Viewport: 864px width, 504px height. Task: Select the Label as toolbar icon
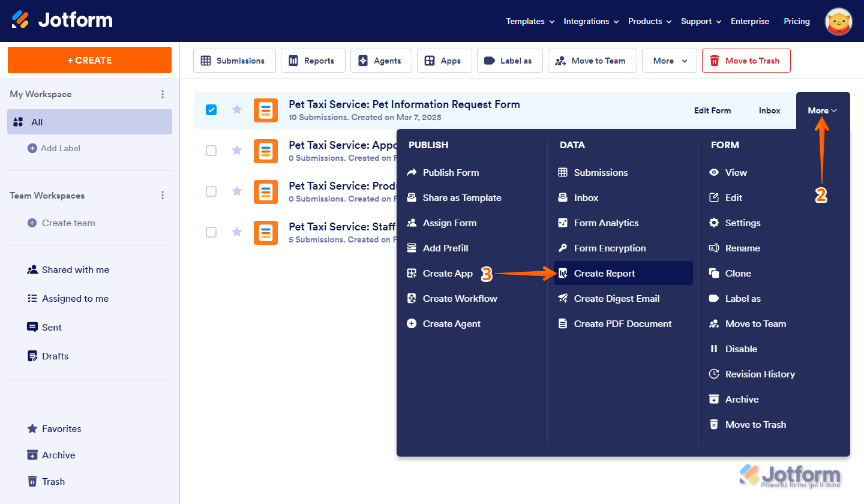coord(509,60)
